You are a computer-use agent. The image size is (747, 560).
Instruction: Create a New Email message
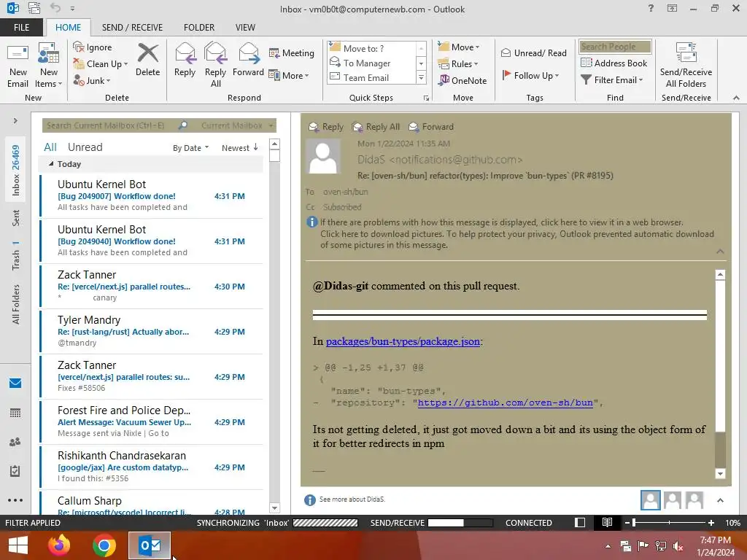(18, 65)
